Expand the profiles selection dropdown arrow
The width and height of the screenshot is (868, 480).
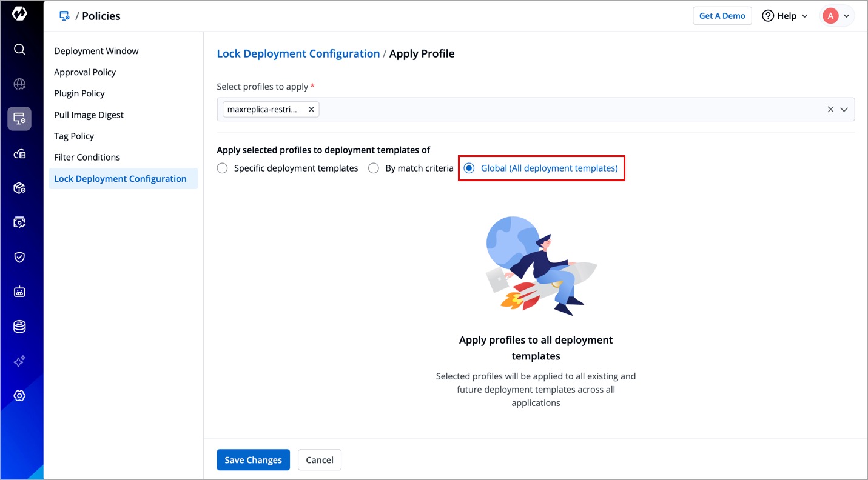(844, 110)
